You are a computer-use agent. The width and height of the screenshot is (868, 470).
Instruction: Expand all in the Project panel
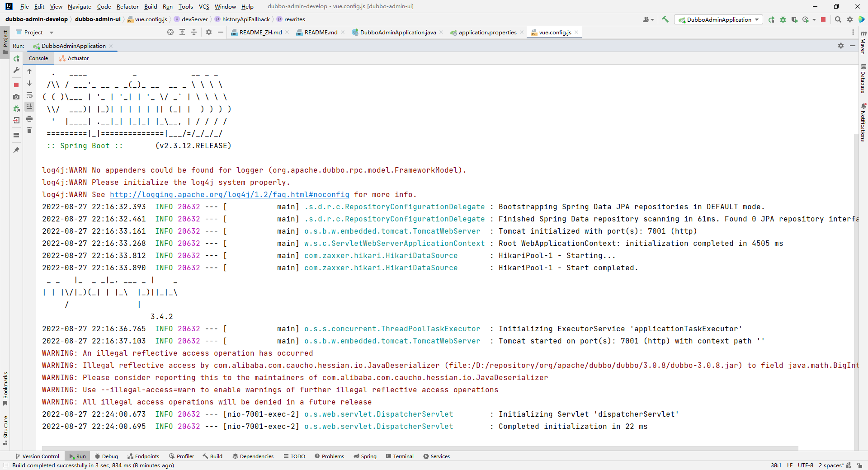coord(182,32)
